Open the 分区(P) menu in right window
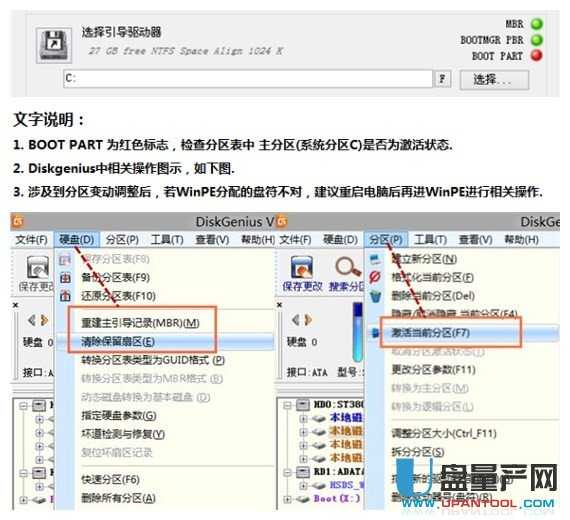570x520 pixels. (386, 240)
